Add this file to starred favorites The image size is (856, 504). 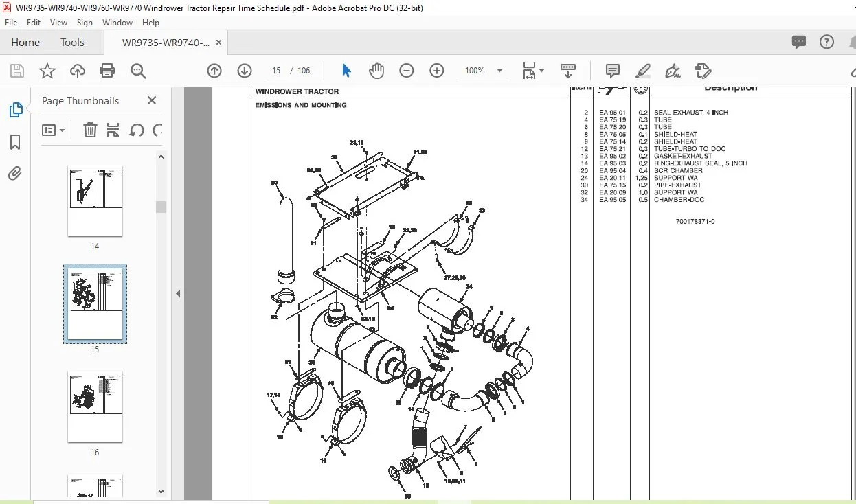click(47, 71)
